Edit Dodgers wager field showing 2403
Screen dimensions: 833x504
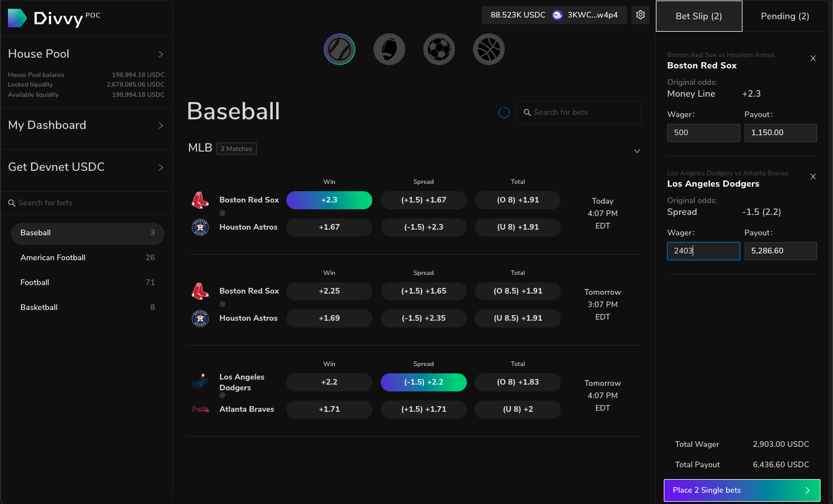pos(703,251)
